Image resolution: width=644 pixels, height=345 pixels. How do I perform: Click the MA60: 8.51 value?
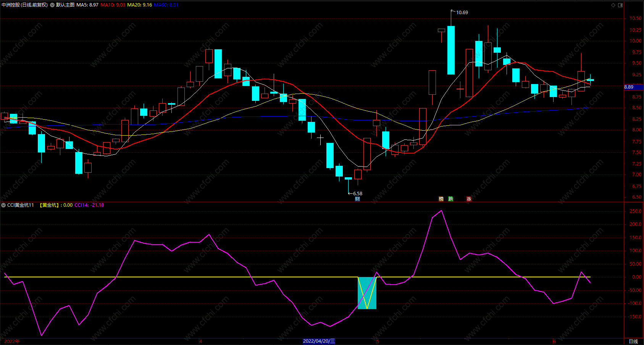pyautogui.click(x=166, y=5)
